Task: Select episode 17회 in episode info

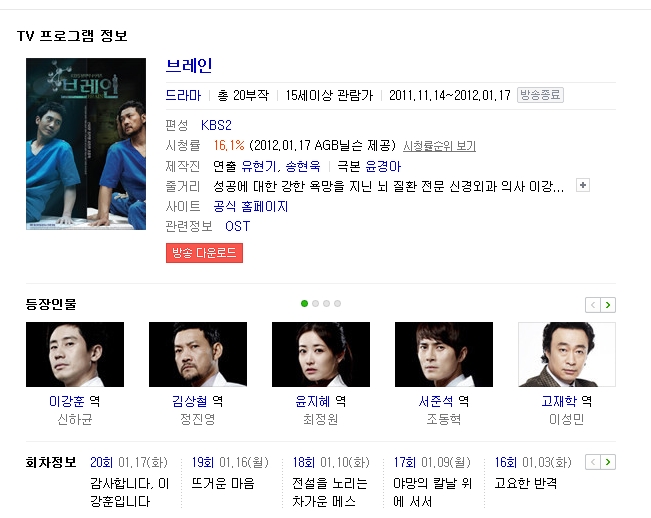Action: point(405,462)
